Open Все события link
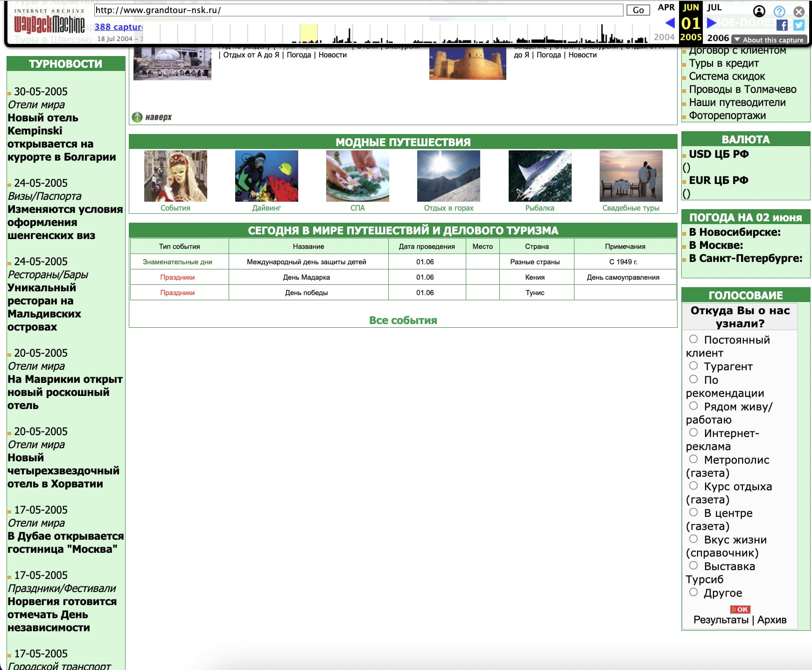Viewport: 812px width, 670px height. [x=403, y=320]
